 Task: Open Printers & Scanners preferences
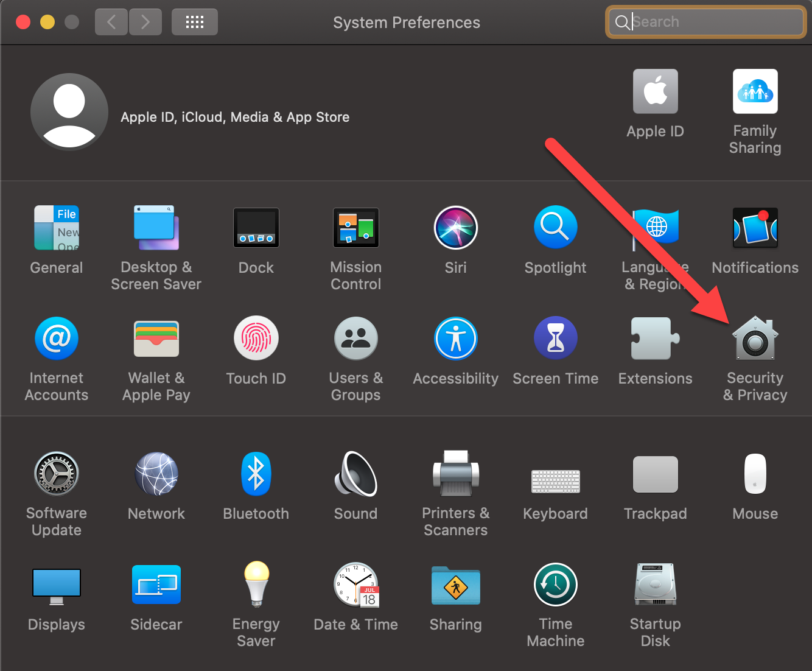(456, 474)
